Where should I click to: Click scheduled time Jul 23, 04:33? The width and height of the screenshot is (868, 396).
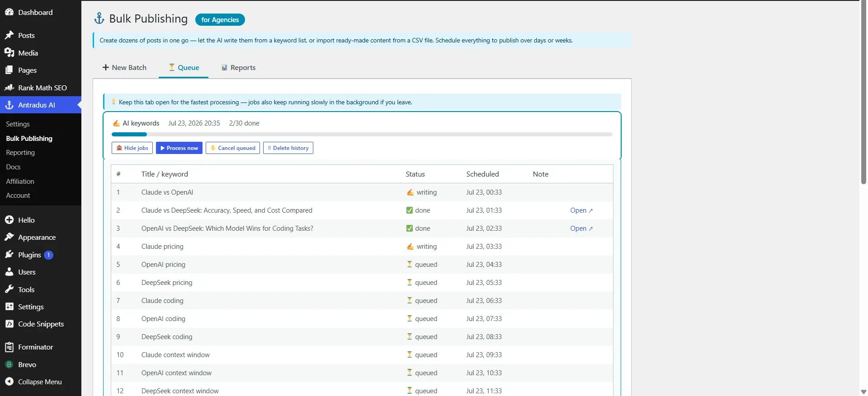[484, 265]
